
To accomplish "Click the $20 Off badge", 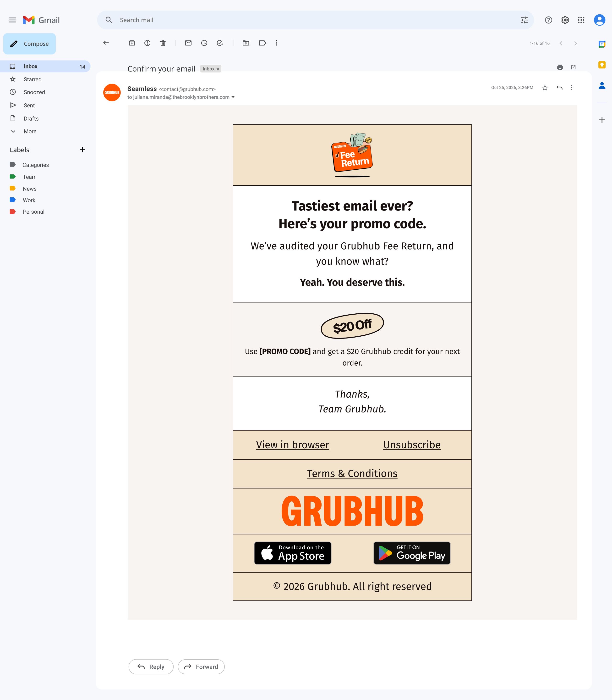I will 352,326.
